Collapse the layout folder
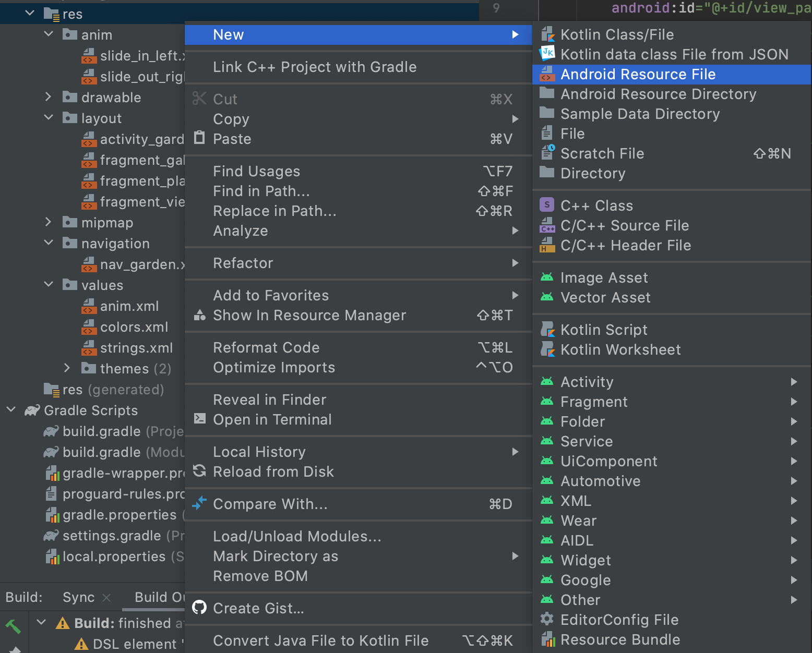 coord(49,118)
